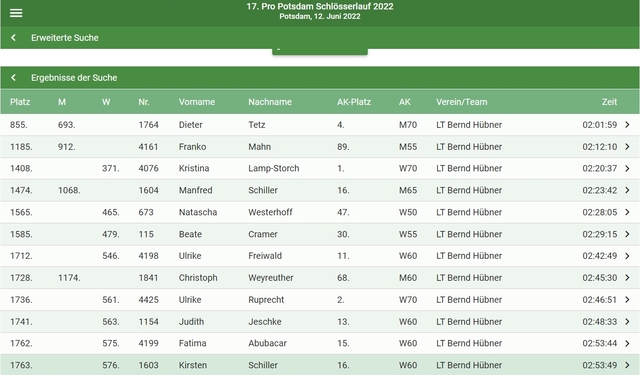Image resolution: width=640 pixels, height=375 pixels.
Task: Sort by Platz column header
Action: (20, 102)
